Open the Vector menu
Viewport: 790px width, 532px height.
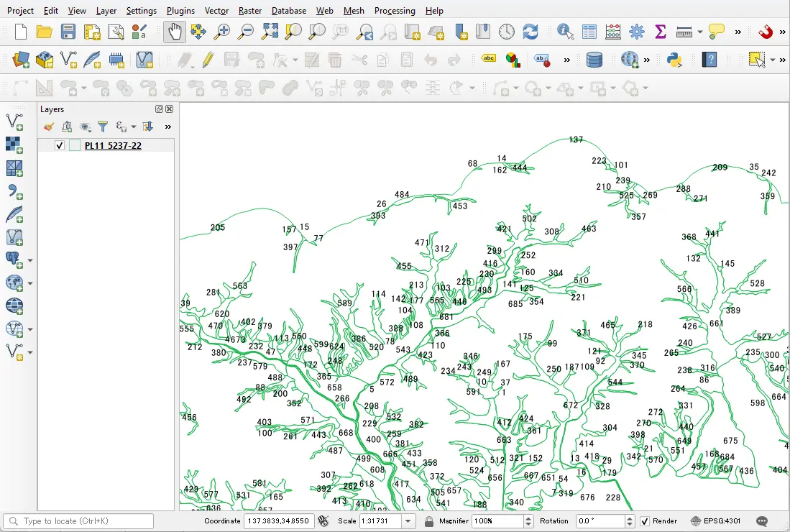coord(216,10)
